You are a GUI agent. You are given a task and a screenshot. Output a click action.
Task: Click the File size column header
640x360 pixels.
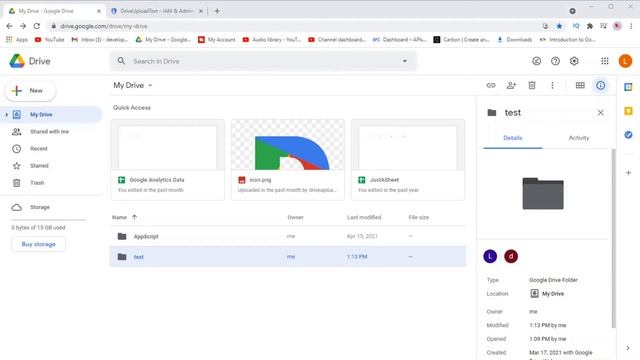[418, 218]
